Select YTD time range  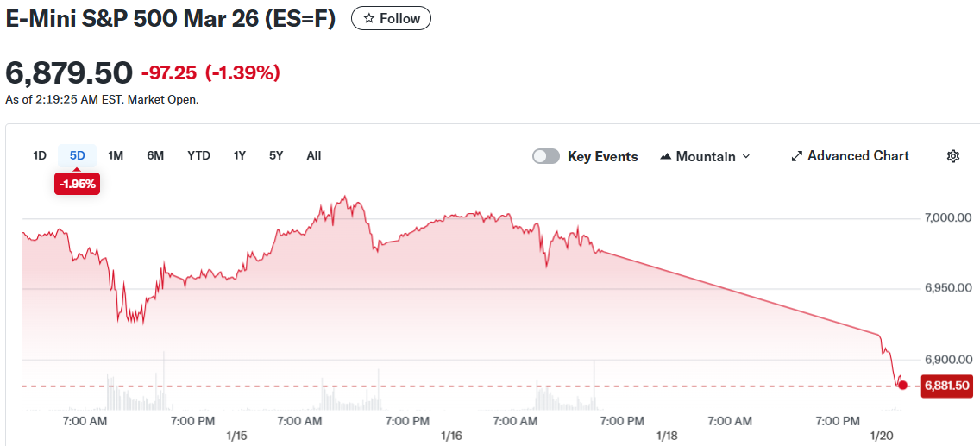(198, 155)
